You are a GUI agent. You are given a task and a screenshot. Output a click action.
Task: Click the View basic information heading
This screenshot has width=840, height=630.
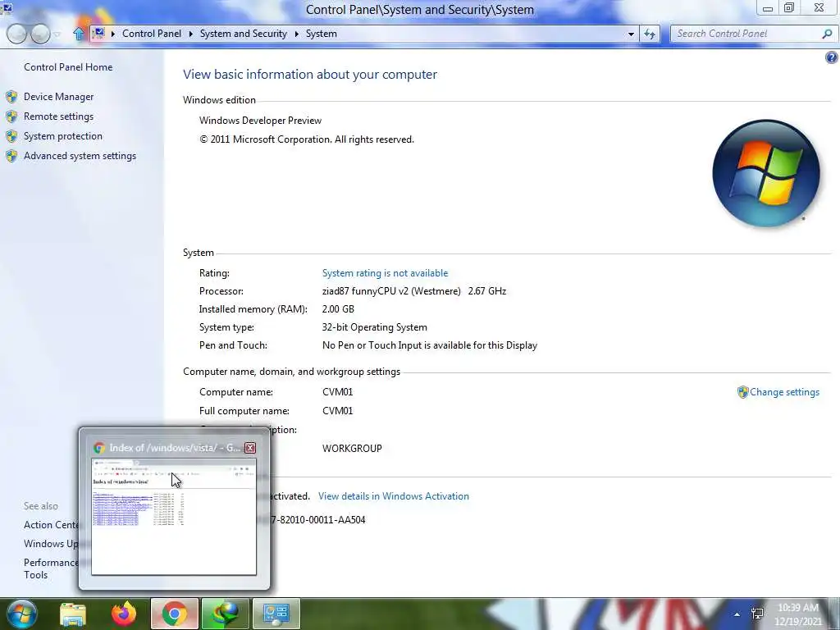pos(310,75)
